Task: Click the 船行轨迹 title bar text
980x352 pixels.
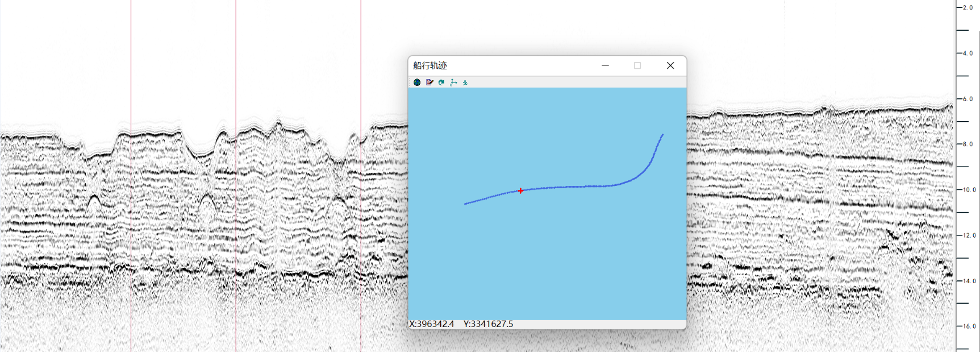Action: click(430, 65)
